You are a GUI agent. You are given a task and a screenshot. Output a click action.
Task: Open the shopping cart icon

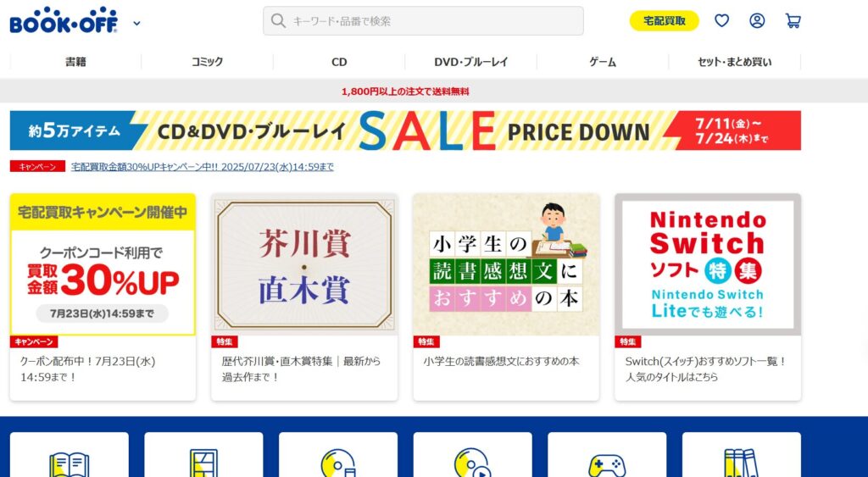793,21
